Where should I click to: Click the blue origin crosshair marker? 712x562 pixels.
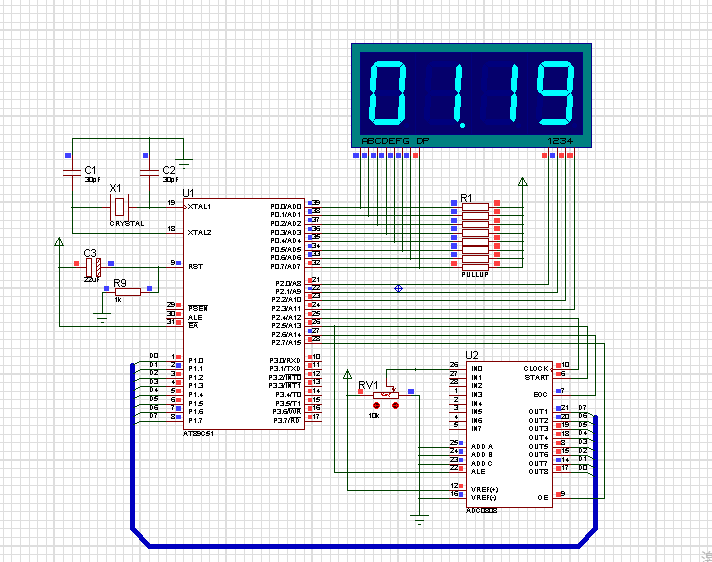(398, 288)
